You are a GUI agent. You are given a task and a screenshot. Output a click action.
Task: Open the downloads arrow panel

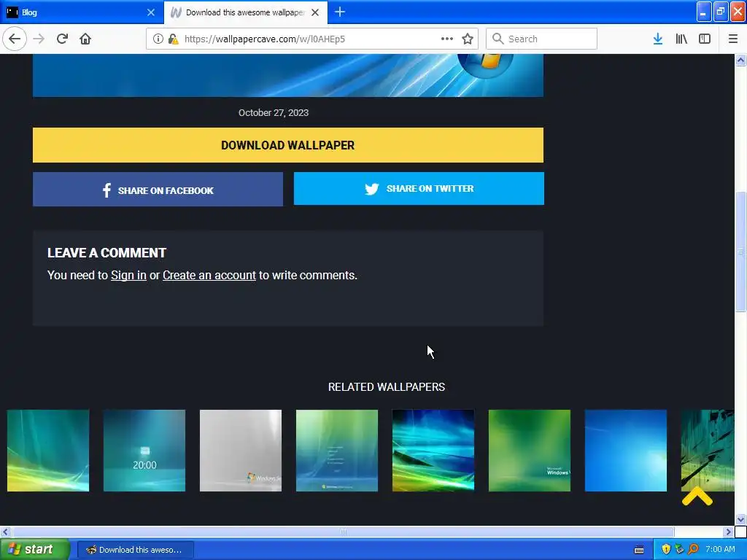click(657, 39)
